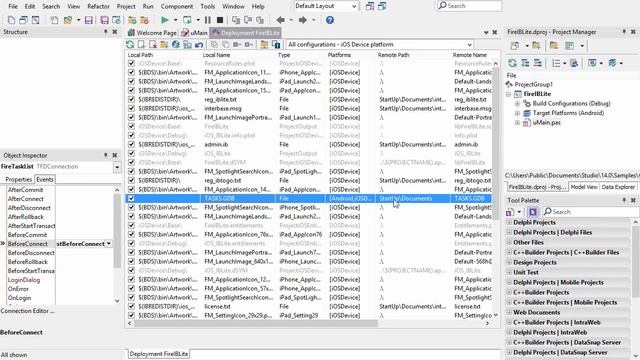Viewport: 640px width, 360px height.
Task: Click the Deploy globe icon in Deployment toolbar
Action: click(x=176, y=44)
